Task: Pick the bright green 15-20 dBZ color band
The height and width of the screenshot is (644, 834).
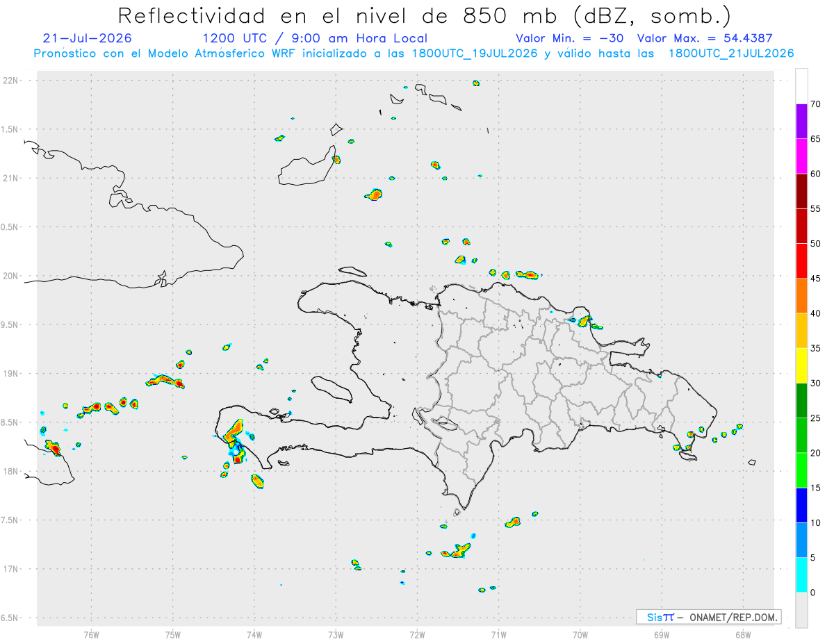Action: (801, 470)
